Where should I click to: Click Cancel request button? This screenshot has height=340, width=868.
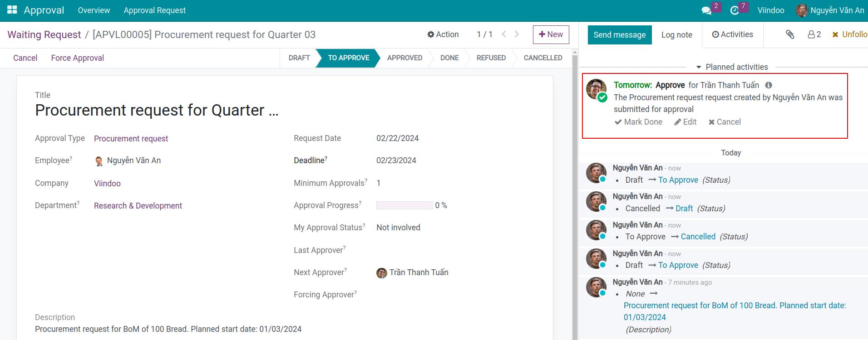[25, 58]
